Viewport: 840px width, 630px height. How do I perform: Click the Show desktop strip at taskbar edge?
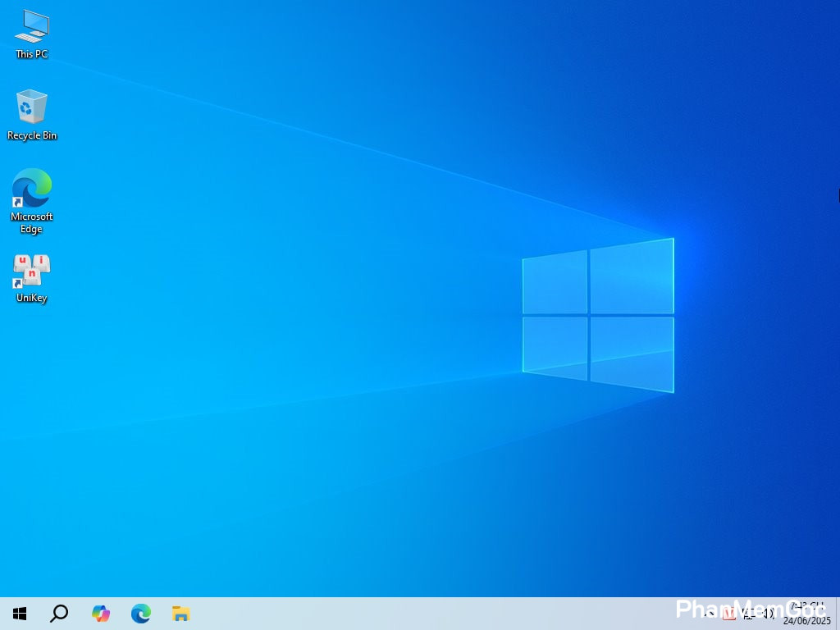(x=838, y=614)
